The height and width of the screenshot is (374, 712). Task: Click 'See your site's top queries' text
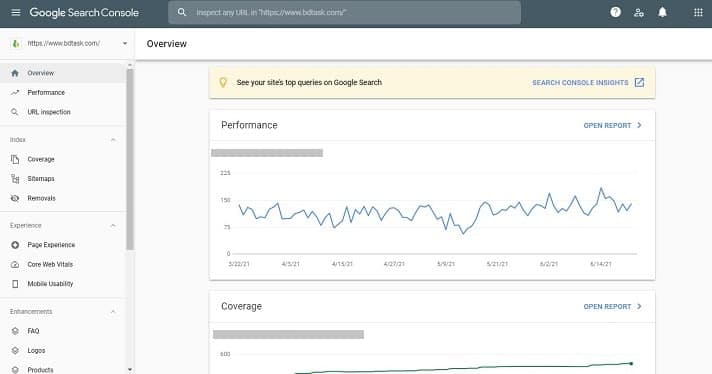(x=309, y=83)
